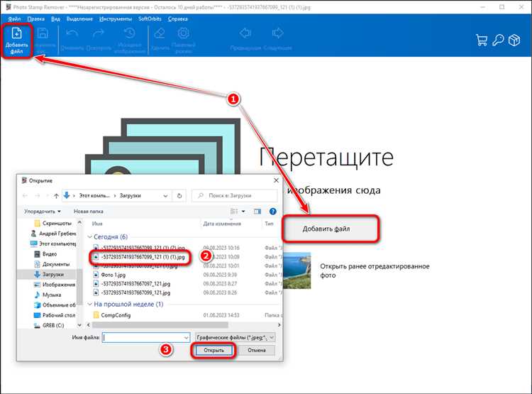Click the Redo arrow toolbar icon
Viewport: 532px width, 394px height.
point(99,33)
